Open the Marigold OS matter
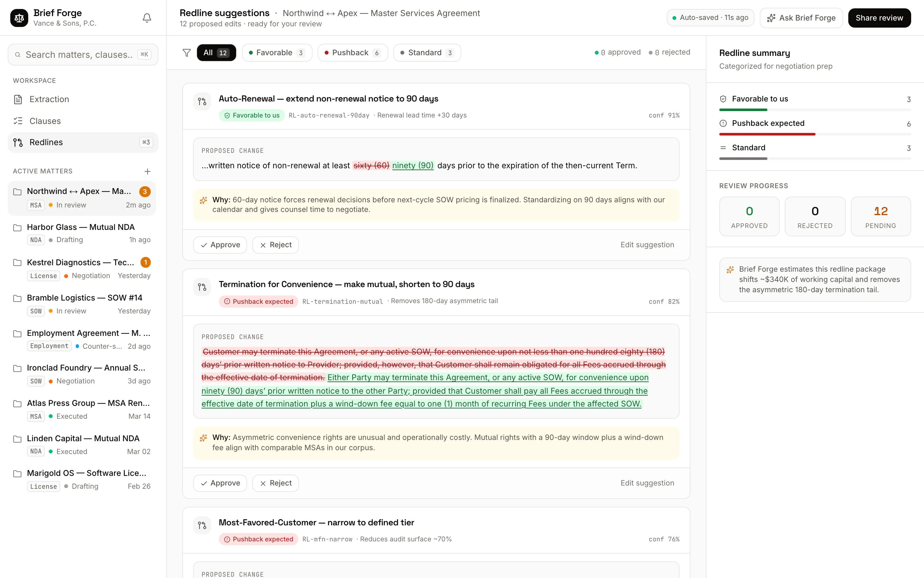 click(x=82, y=480)
